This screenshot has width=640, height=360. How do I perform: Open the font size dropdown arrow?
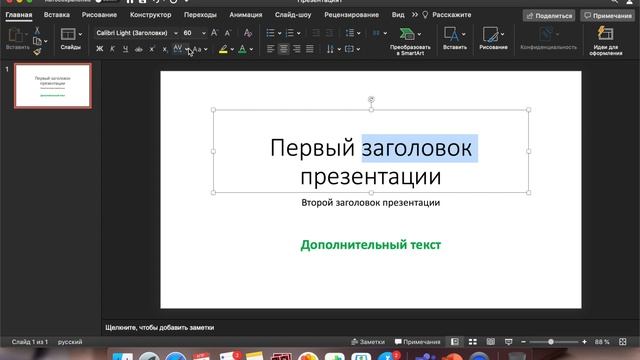tap(204, 33)
